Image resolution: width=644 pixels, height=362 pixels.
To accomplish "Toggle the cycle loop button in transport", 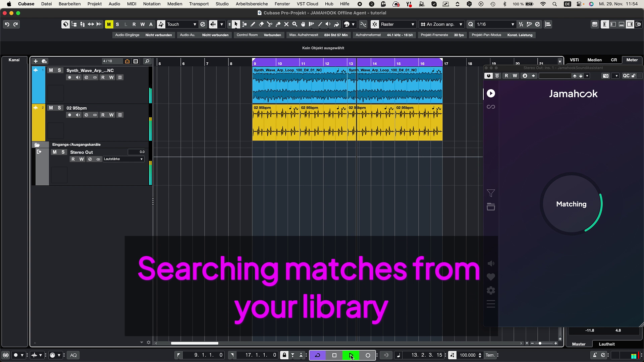I will 317,355.
